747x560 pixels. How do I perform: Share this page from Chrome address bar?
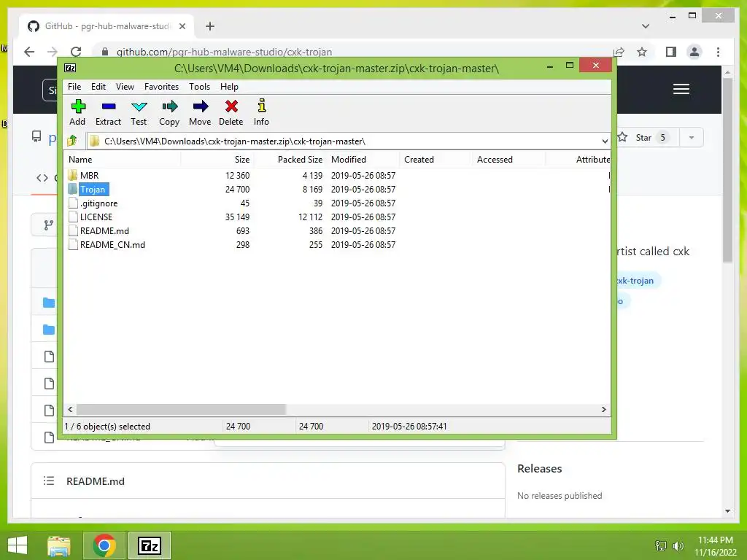point(619,52)
